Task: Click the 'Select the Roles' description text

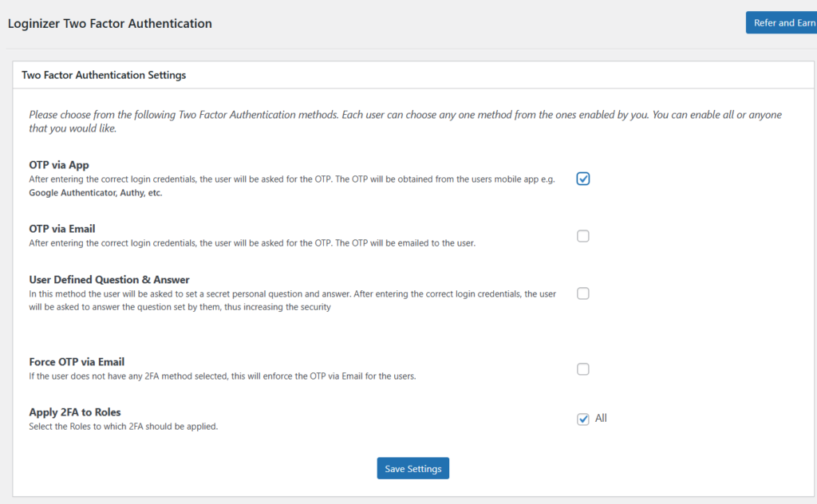Action: point(124,427)
